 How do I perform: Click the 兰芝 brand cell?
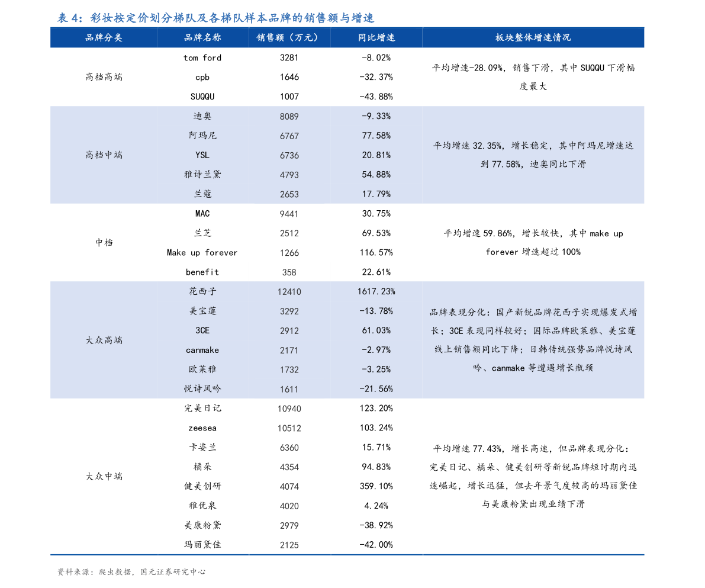[x=202, y=233]
